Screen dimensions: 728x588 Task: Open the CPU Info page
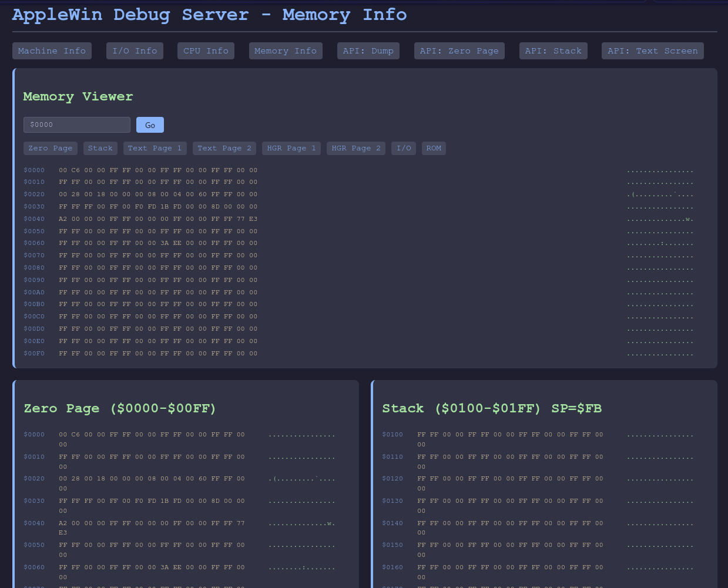(206, 51)
